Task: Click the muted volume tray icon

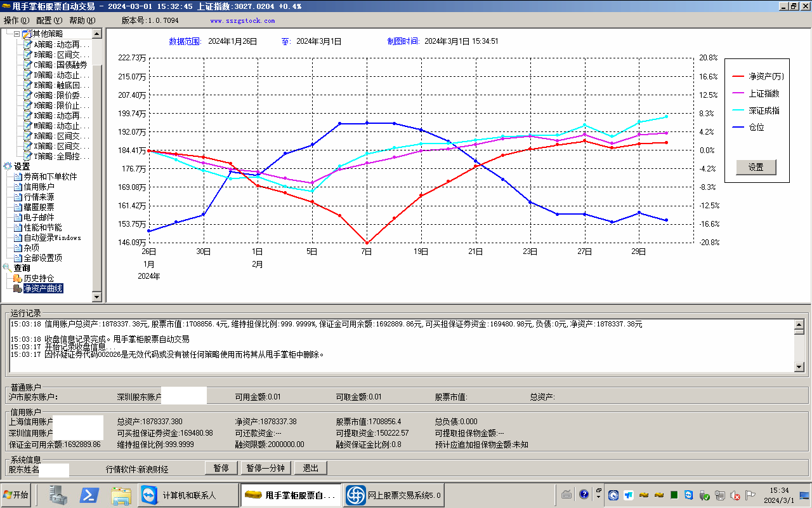Action: click(x=735, y=495)
